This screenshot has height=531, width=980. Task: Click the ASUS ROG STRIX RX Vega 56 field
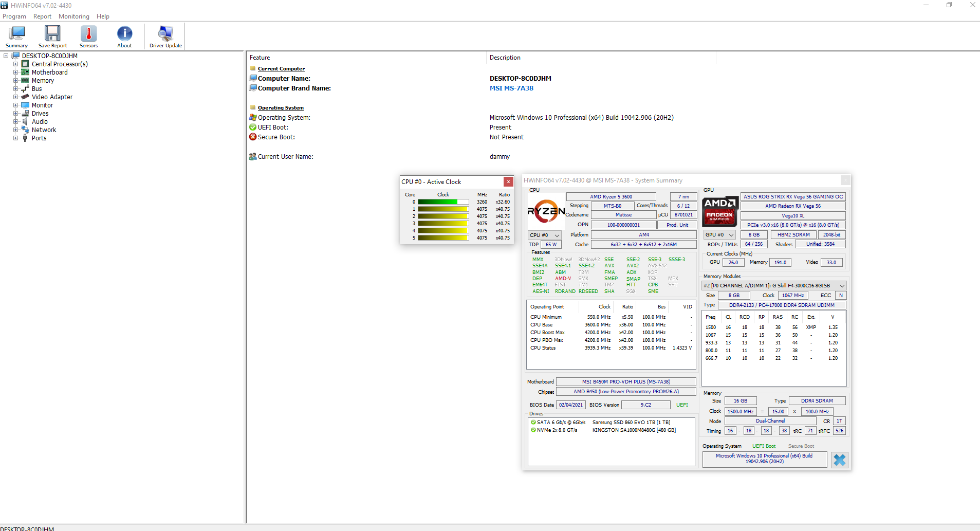pos(793,197)
